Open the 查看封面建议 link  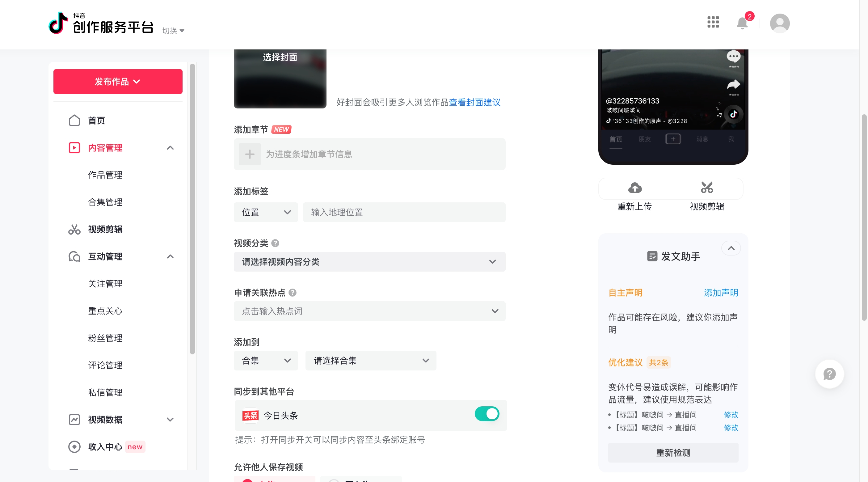pos(474,103)
